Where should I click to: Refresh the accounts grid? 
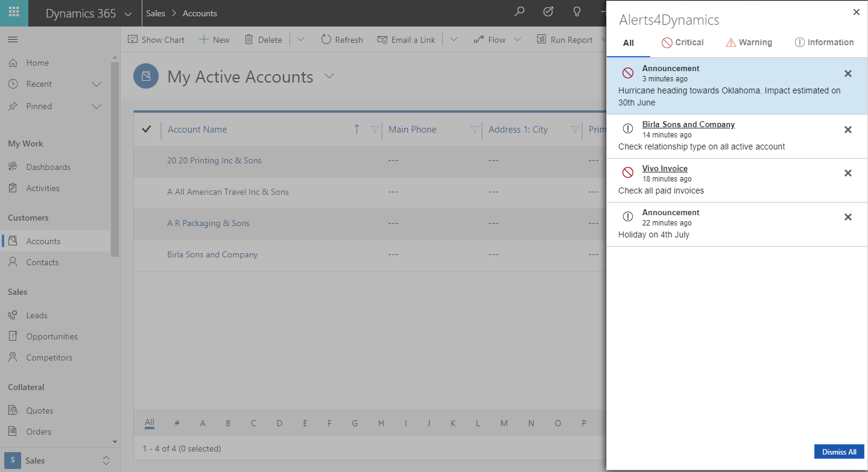click(x=341, y=40)
